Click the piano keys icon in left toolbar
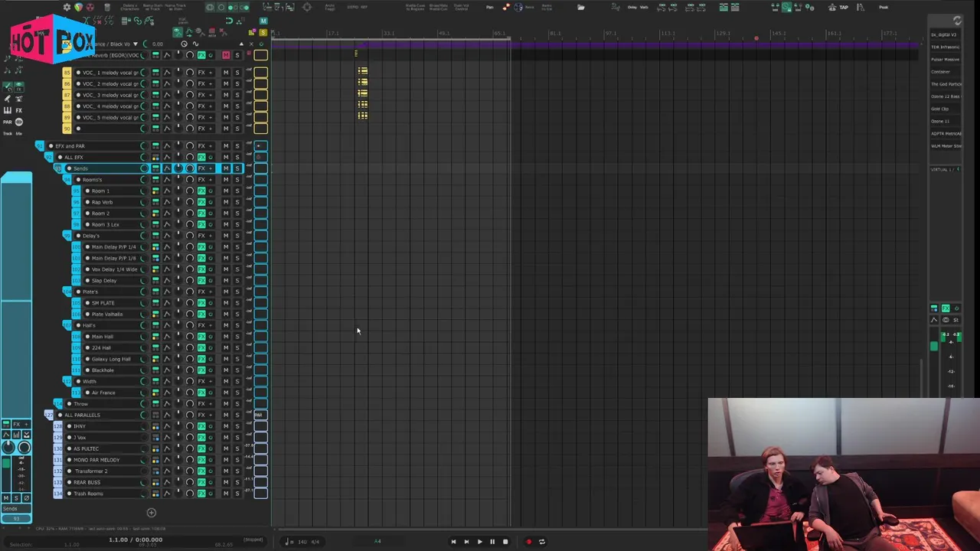This screenshot has height=551, width=980. [x=8, y=110]
